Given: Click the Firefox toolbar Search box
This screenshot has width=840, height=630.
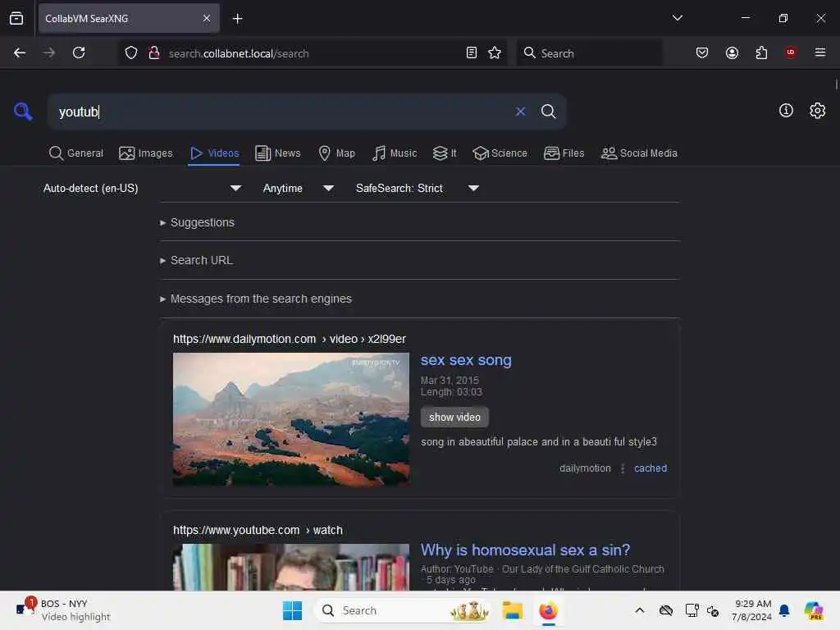Looking at the screenshot, I should coord(589,53).
